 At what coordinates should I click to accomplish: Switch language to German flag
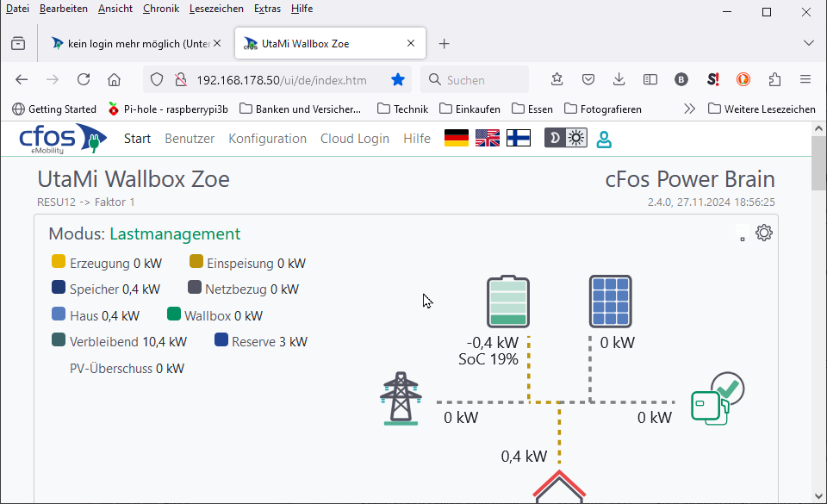457,138
